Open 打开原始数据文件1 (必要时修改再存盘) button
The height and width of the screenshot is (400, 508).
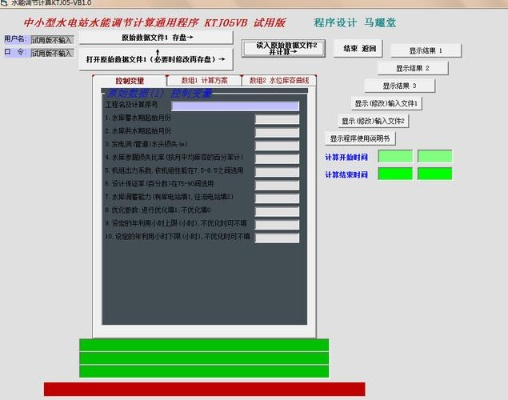[x=156, y=59]
